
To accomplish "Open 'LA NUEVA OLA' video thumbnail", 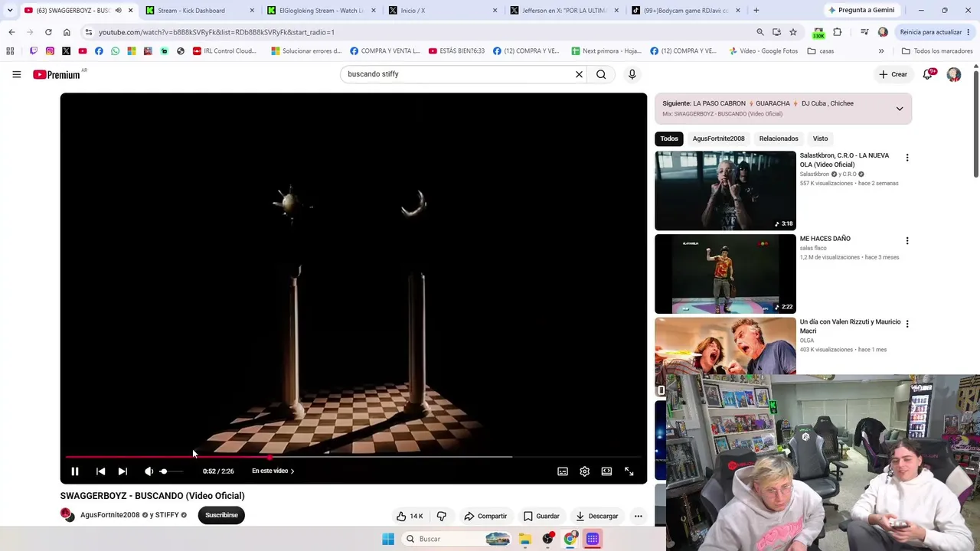I will (x=725, y=191).
